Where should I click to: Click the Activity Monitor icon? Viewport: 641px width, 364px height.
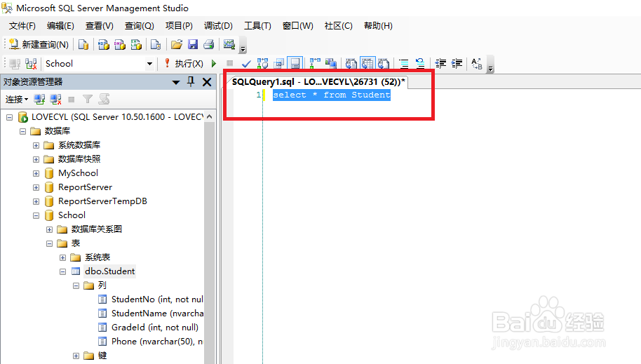pyautogui.click(x=229, y=44)
